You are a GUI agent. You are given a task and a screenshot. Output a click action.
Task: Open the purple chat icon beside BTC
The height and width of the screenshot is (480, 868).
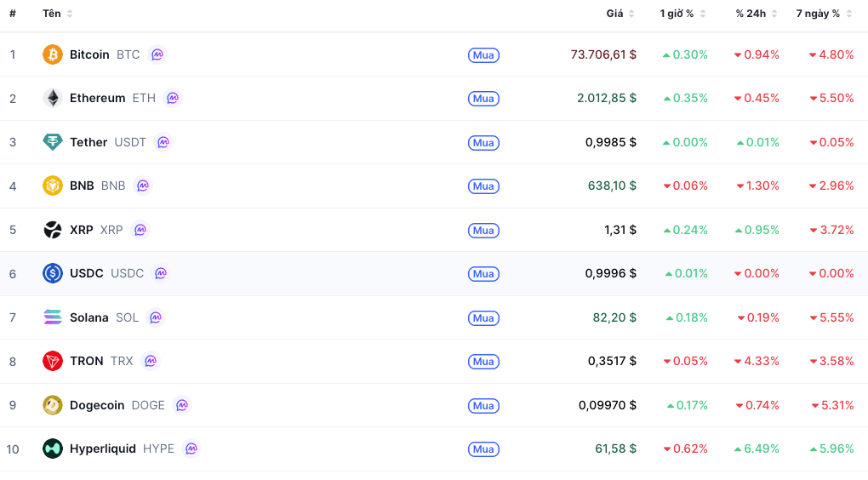point(157,54)
